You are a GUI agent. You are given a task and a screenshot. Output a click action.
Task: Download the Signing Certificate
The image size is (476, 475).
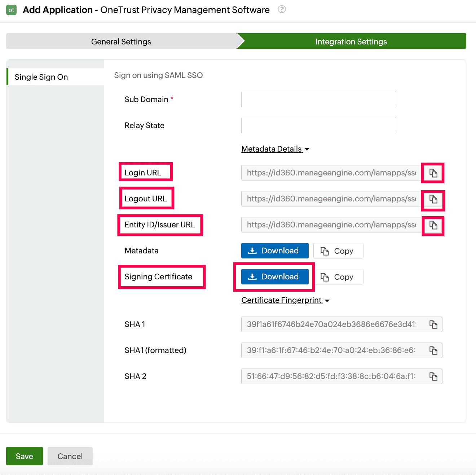pos(275,277)
